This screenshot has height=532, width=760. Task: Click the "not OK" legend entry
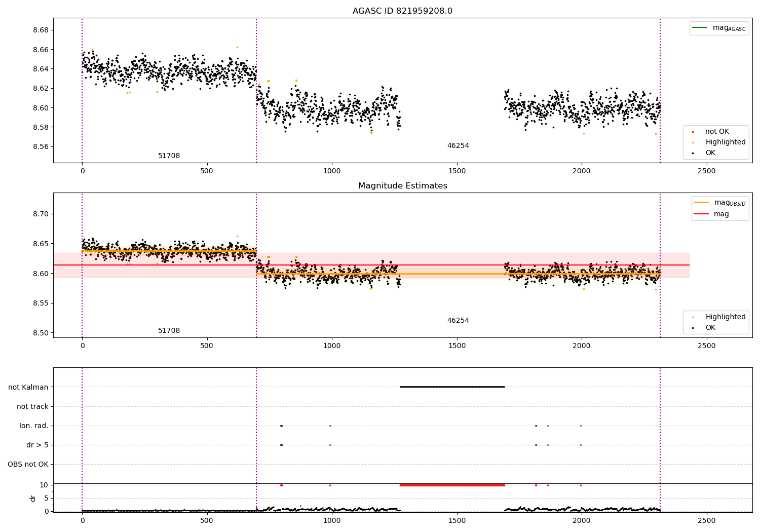click(x=717, y=132)
